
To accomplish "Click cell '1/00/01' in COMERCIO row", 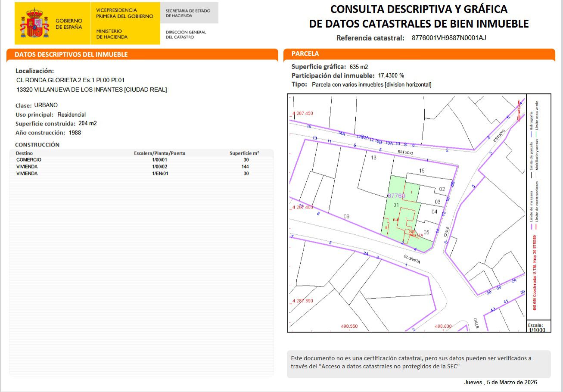I will pos(160,160).
